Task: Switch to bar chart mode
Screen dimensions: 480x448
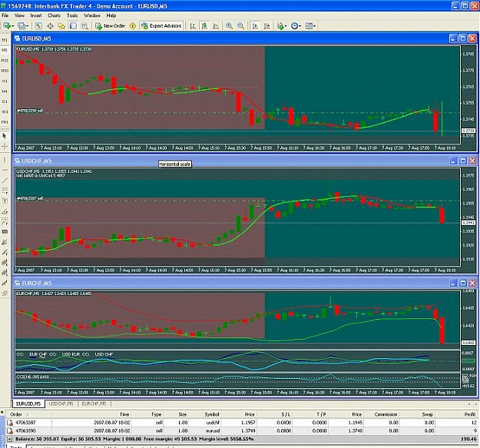Action: (x=193, y=26)
